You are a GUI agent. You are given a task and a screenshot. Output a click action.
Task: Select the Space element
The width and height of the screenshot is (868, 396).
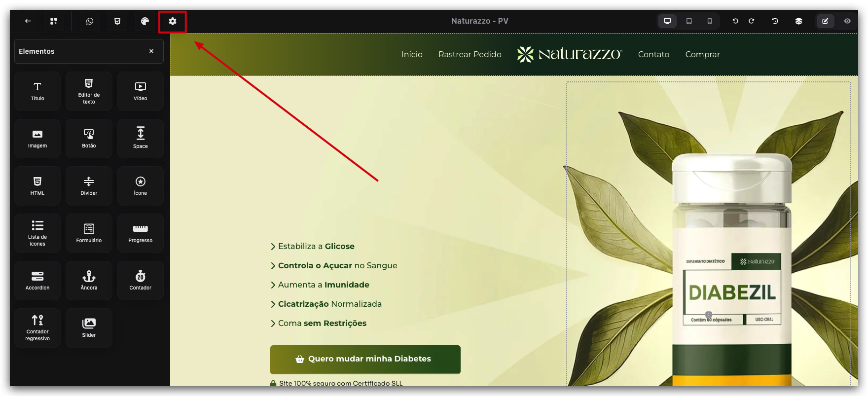pyautogui.click(x=141, y=139)
